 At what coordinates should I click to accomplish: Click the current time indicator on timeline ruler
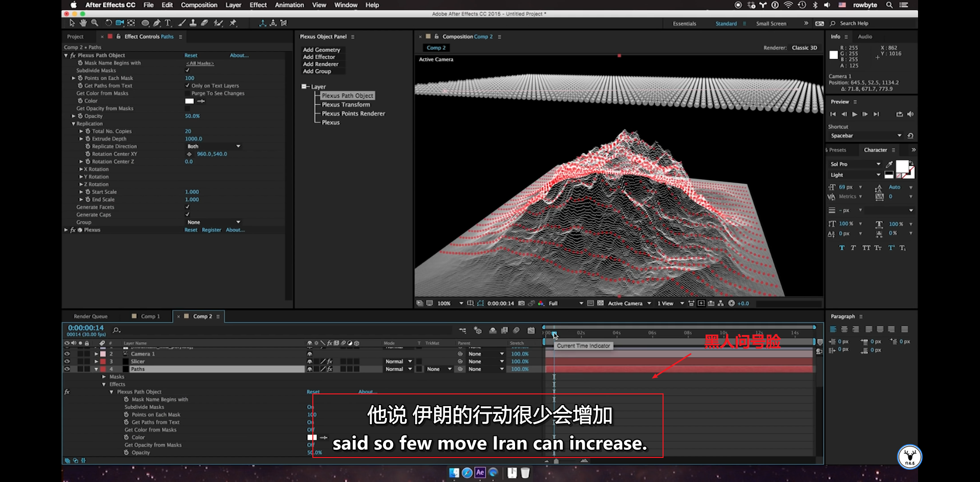pos(554,333)
